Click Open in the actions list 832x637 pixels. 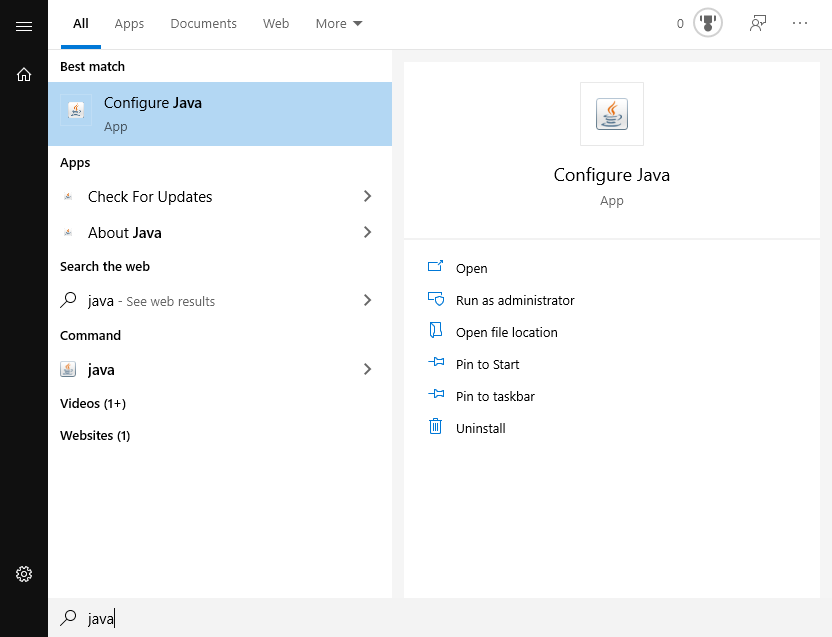(x=472, y=269)
